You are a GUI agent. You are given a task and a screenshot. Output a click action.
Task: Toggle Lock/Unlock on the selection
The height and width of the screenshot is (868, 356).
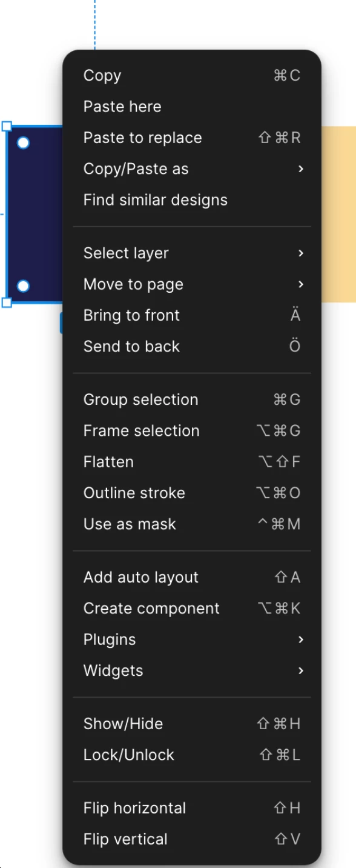[x=192, y=755]
